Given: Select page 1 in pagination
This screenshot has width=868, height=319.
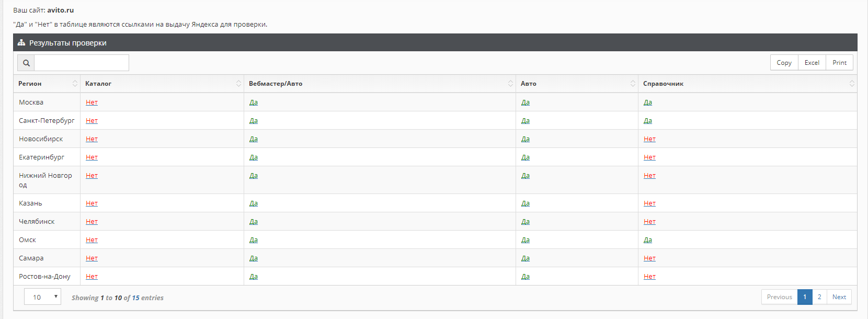Looking at the screenshot, I should [805, 297].
